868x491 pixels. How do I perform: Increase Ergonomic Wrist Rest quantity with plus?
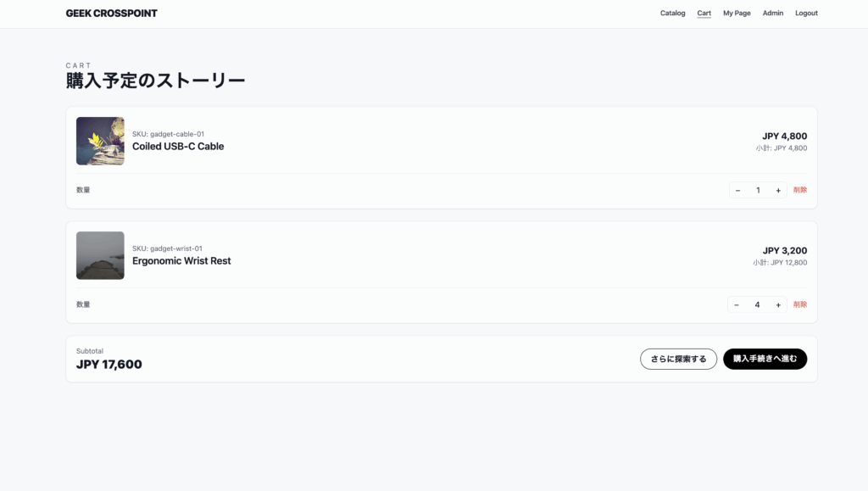(x=778, y=304)
